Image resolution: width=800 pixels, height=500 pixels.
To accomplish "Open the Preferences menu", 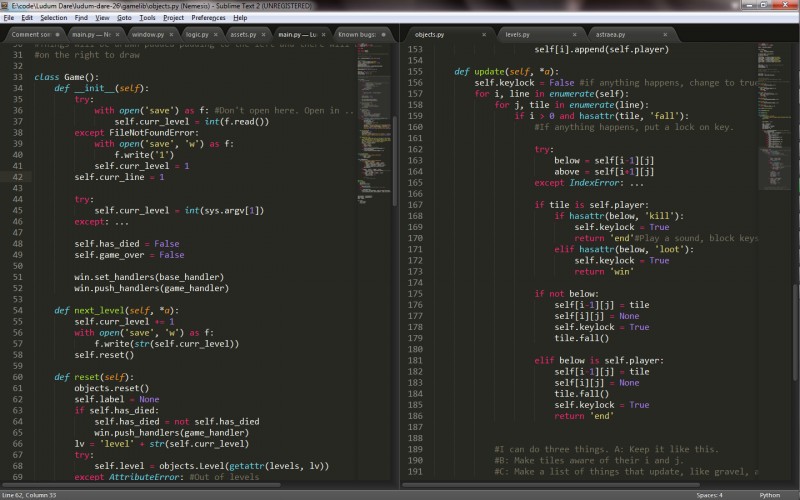I will tap(208, 17).
